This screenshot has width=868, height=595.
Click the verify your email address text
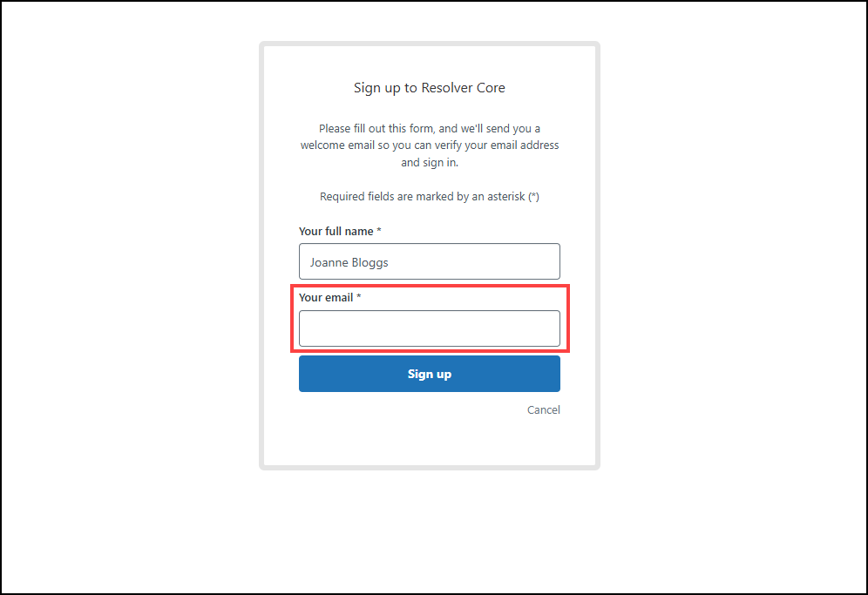pyautogui.click(x=498, y=145)
